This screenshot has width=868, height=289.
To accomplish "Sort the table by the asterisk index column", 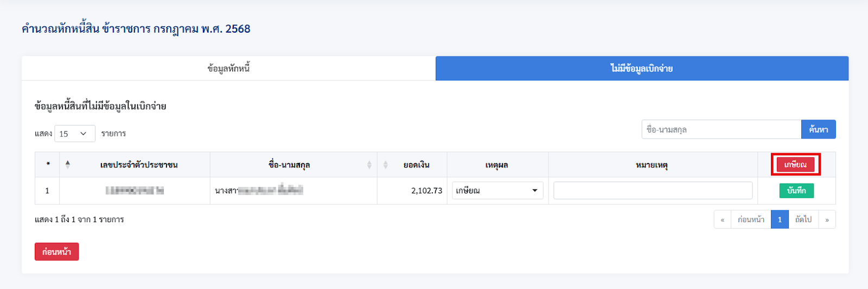I will [48, 165].
